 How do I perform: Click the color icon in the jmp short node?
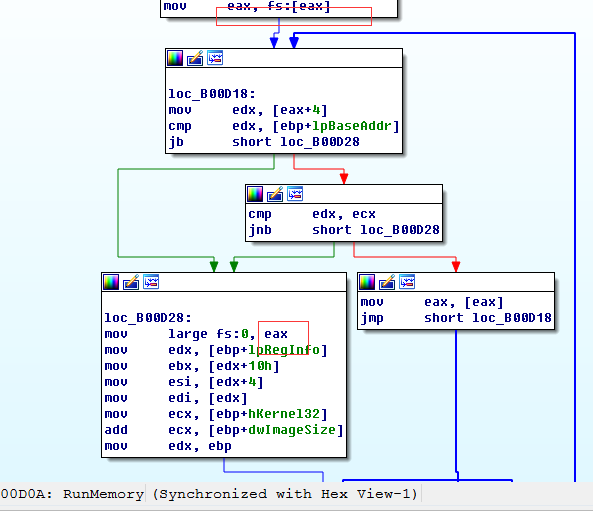click(x=367, y=282)
